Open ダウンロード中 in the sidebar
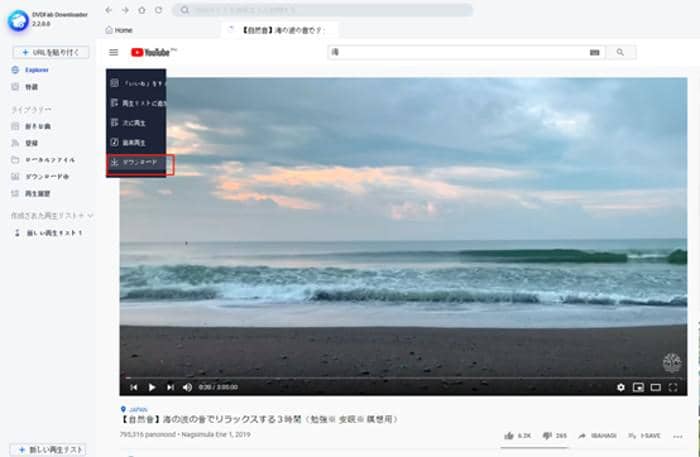 [40, 177]
